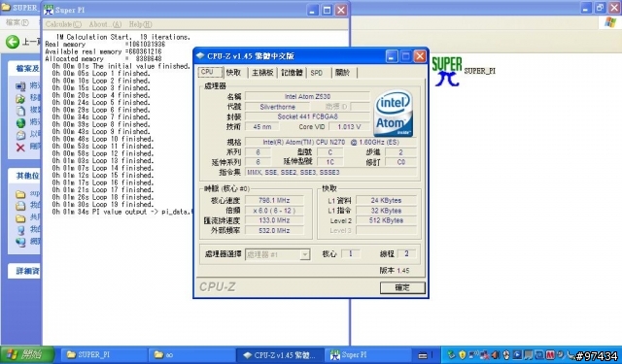Click the Super PI title bar icon
The image size is (622, 364).
(x=49, y=10)
